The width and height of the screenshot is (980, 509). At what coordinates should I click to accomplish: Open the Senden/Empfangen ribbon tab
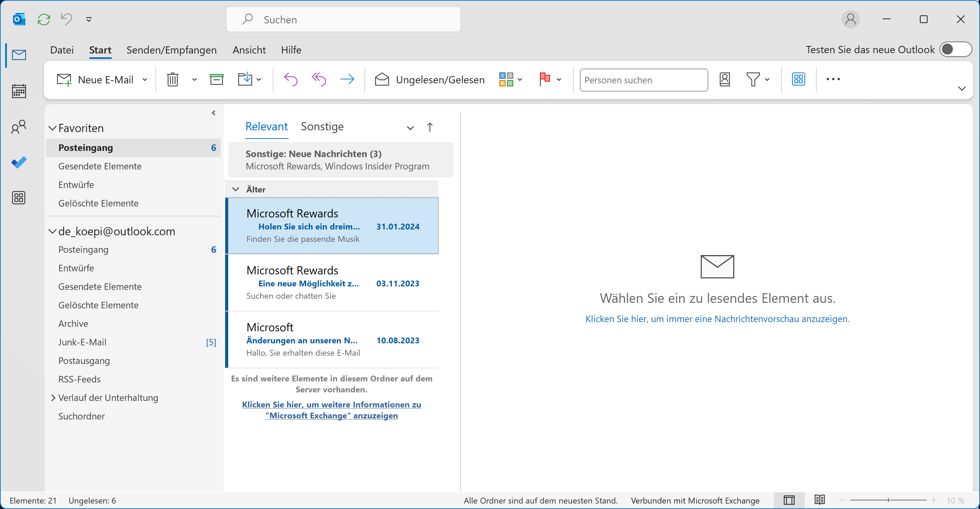(x=171, y=50)
